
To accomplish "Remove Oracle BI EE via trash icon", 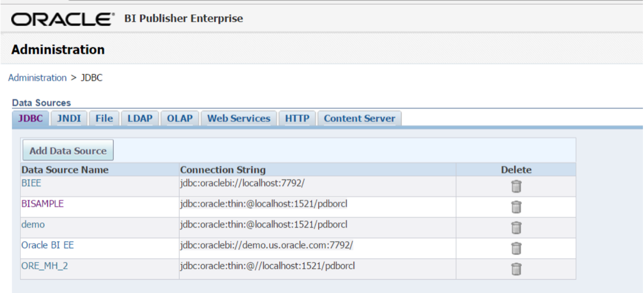I will coord(516,248).
